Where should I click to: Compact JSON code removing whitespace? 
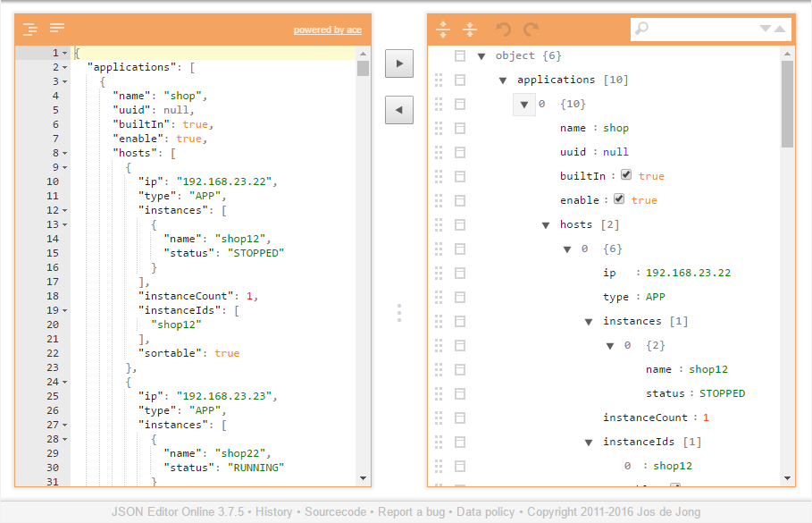[57, 28]
